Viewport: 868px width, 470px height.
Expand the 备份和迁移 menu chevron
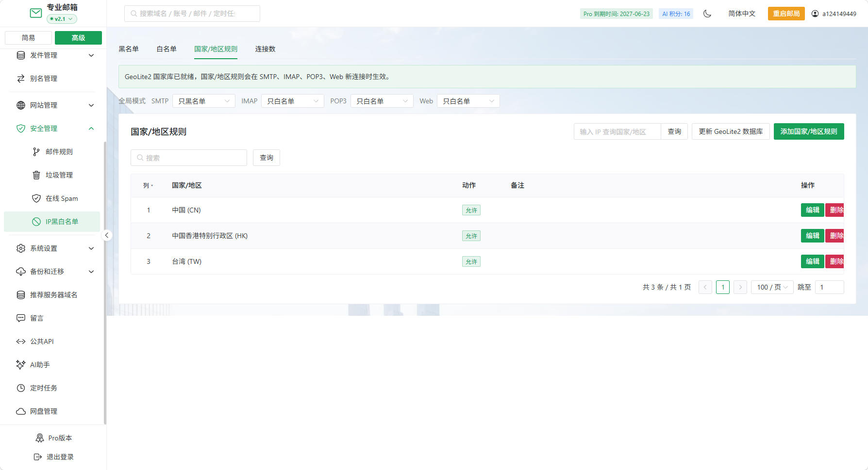(x=91, y=272)
